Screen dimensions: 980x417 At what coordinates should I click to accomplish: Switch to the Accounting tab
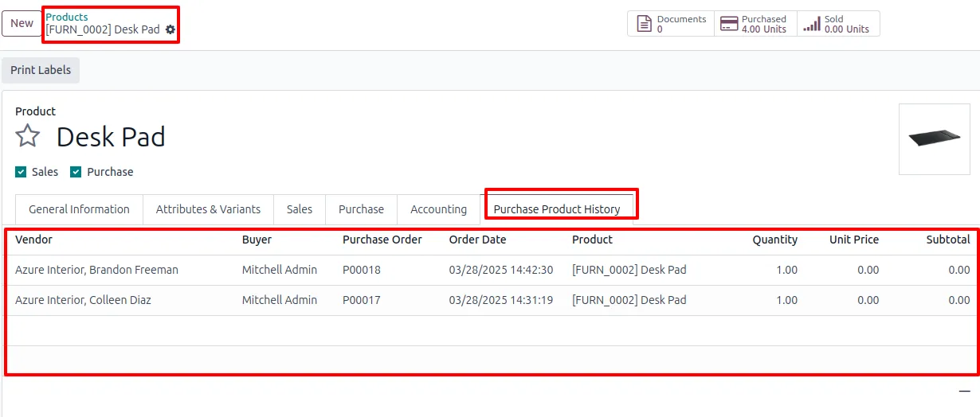[438, 209]
